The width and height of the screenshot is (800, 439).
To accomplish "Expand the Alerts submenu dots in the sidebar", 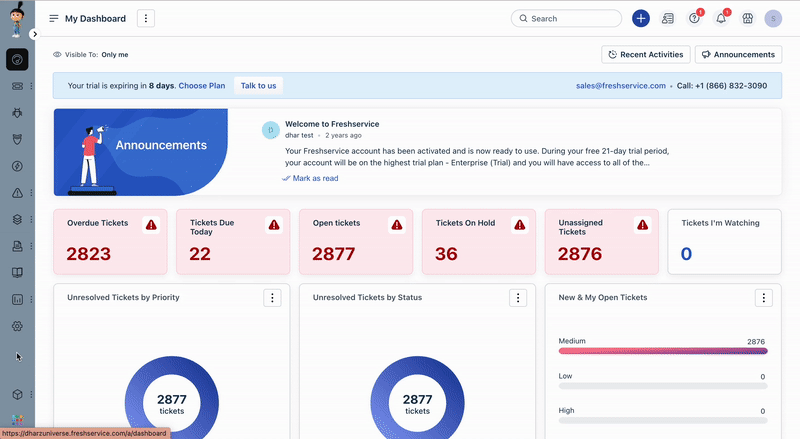I will 31,193.
